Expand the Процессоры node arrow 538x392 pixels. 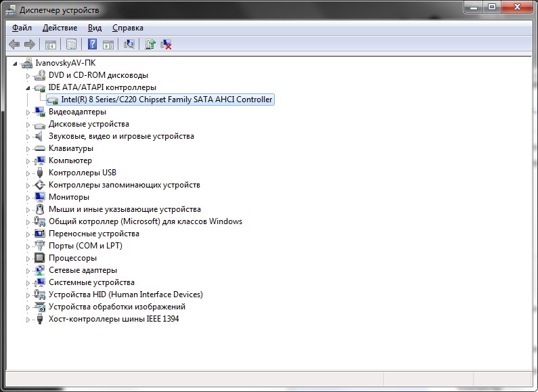coord(28,259)
